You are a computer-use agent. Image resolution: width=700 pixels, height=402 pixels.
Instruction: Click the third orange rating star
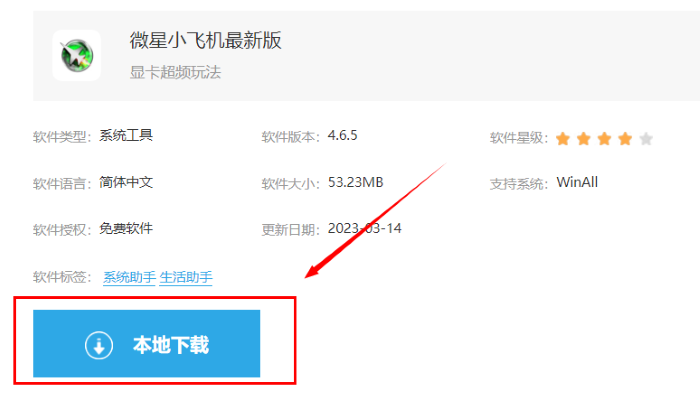[x=604, y=138]
